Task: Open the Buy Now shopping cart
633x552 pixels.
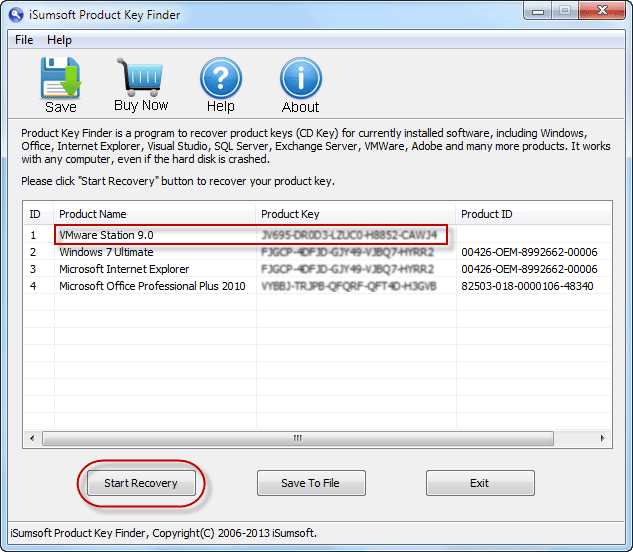Action: 140,78
